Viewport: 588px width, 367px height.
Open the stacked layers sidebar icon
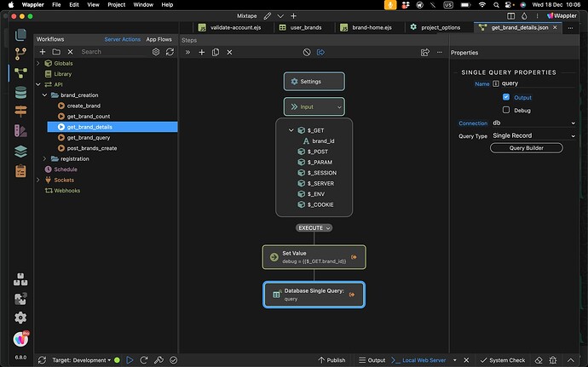(x=20, y=151)
